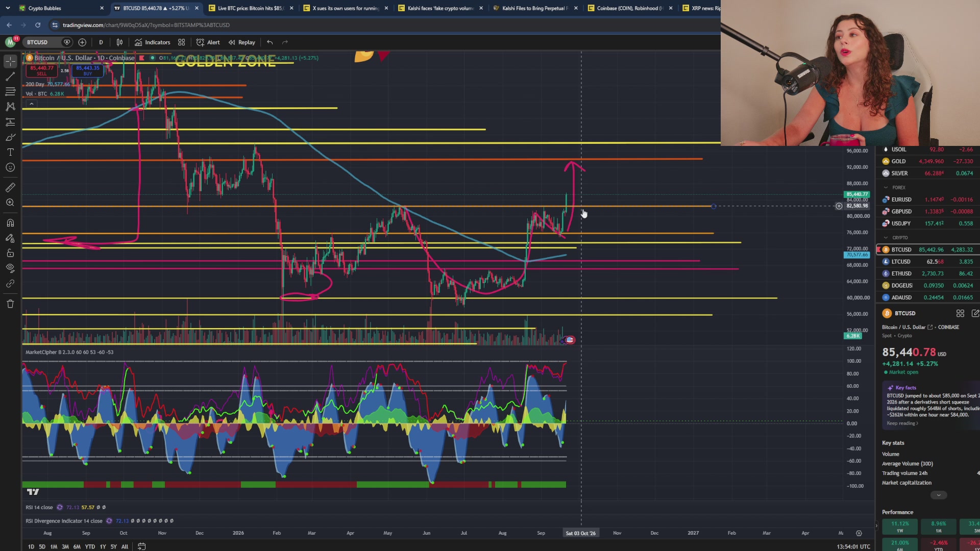This screenshot has height=551, width=980.
Task: Select the brush drawing tool
Action: 10,137
